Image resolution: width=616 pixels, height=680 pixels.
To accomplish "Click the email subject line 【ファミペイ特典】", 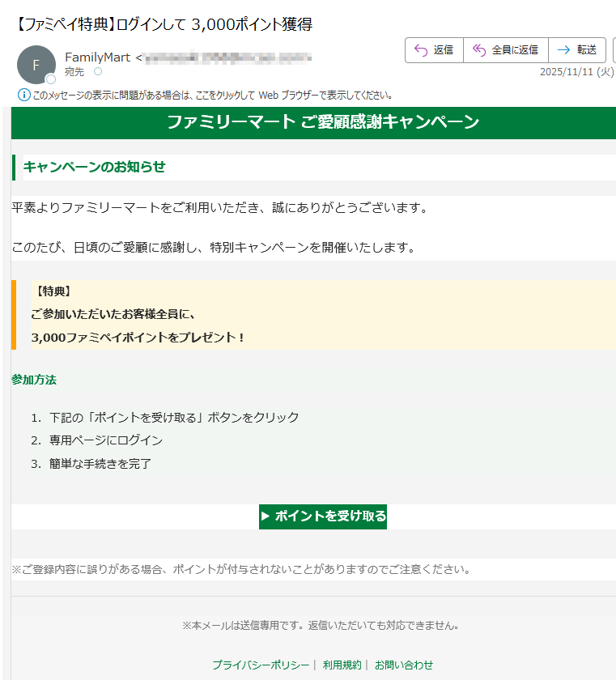I will point(164,24).
